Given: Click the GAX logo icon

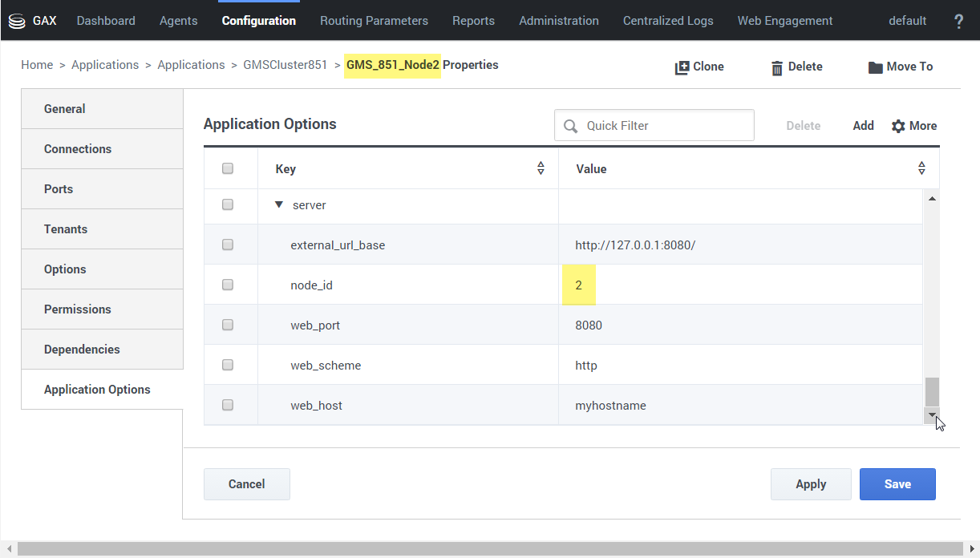Looking at the screenshot, I should coord(16,22).
